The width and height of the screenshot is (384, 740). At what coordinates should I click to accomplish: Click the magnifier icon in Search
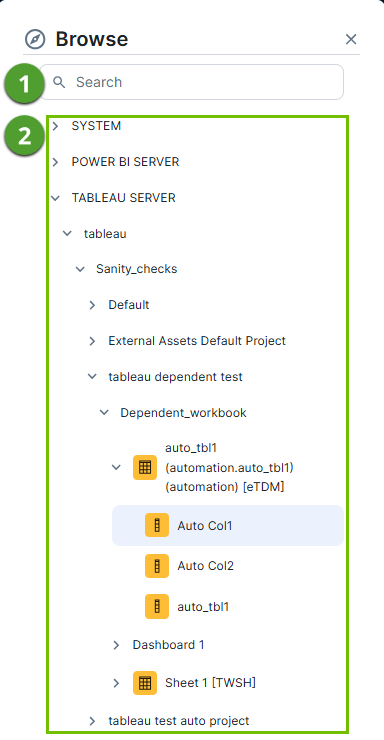point(59,82)
